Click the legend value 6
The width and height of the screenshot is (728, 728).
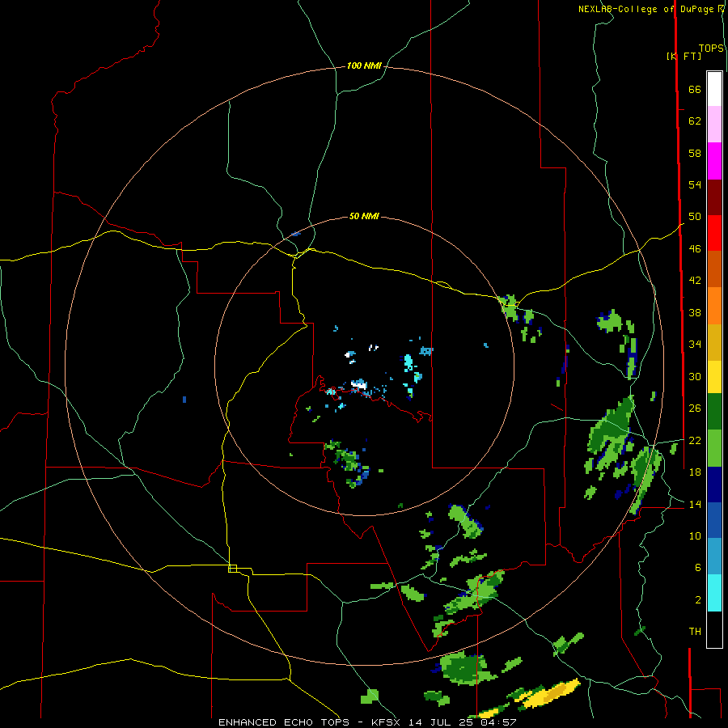pyautogui.click(x=697, y=568)
